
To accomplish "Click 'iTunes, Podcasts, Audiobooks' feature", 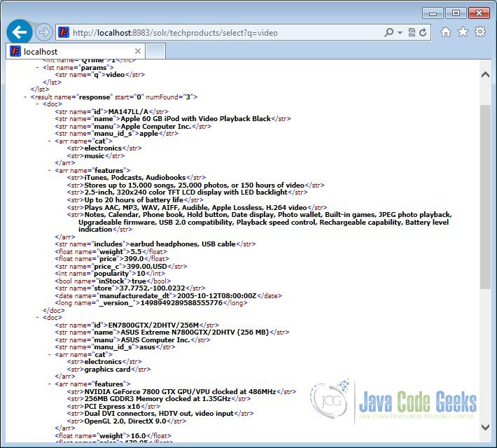I will [x=135, y=178].
